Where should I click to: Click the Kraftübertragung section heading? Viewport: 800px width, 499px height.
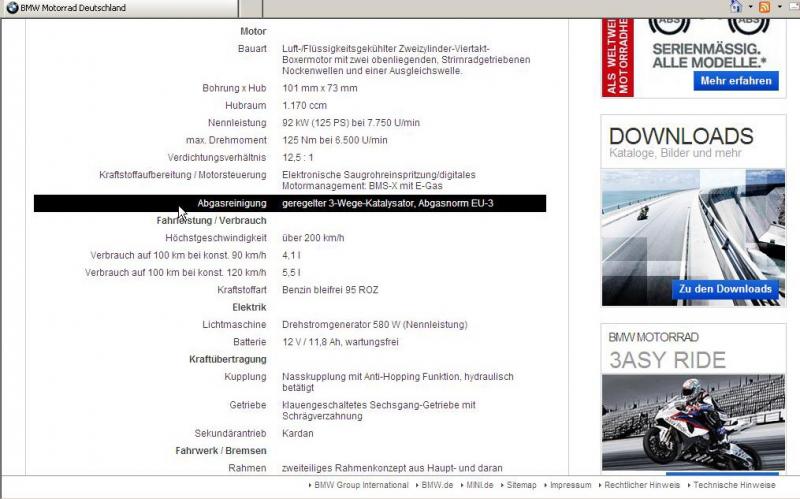[x=228, y=359]
